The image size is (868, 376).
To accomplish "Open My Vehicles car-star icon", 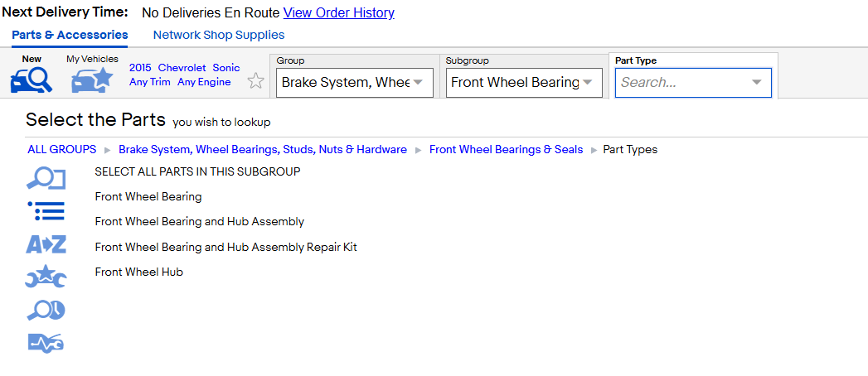I will 92,80.
